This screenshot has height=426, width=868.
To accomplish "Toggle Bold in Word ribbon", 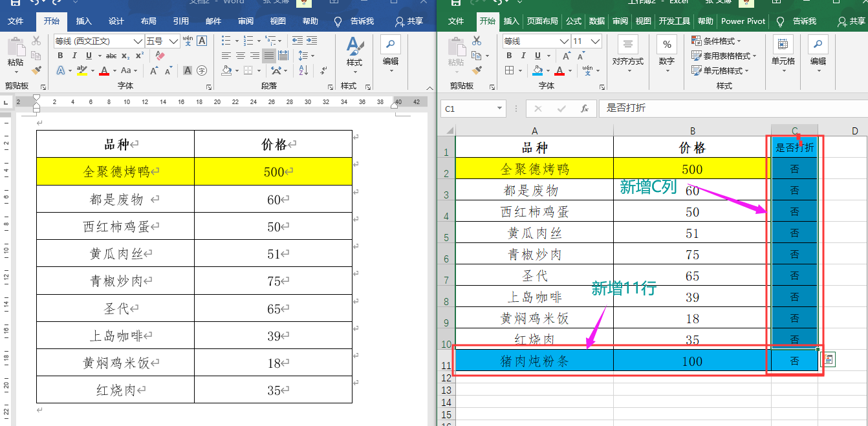I will (60, 56).
